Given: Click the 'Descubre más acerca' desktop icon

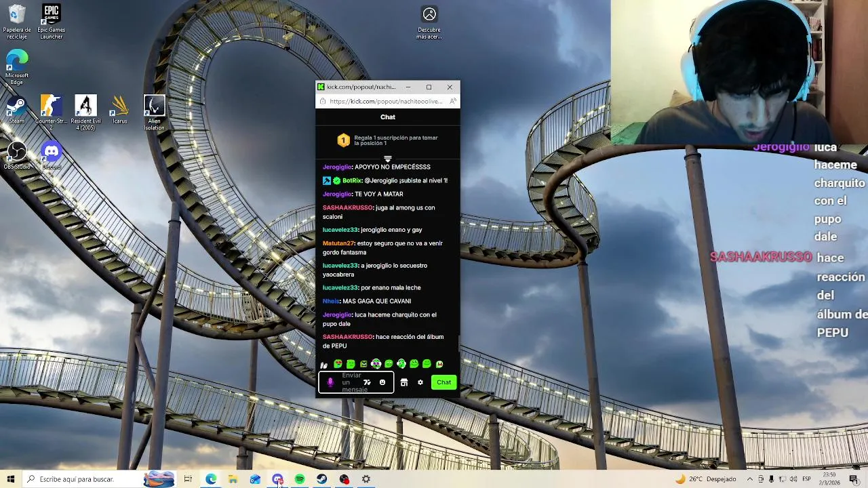Looking at the screenshot, I should click(x=429, y=23).
